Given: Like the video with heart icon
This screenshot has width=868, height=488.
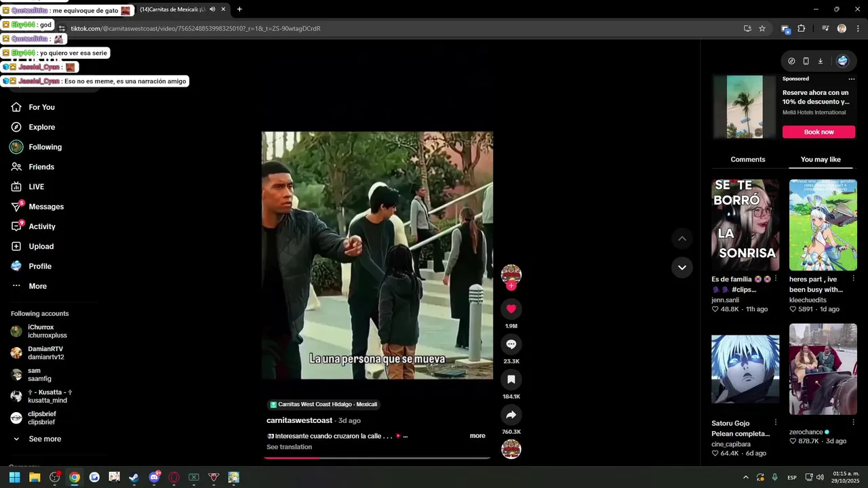Looking at the screenshot, I should click(x=511, y=309).
